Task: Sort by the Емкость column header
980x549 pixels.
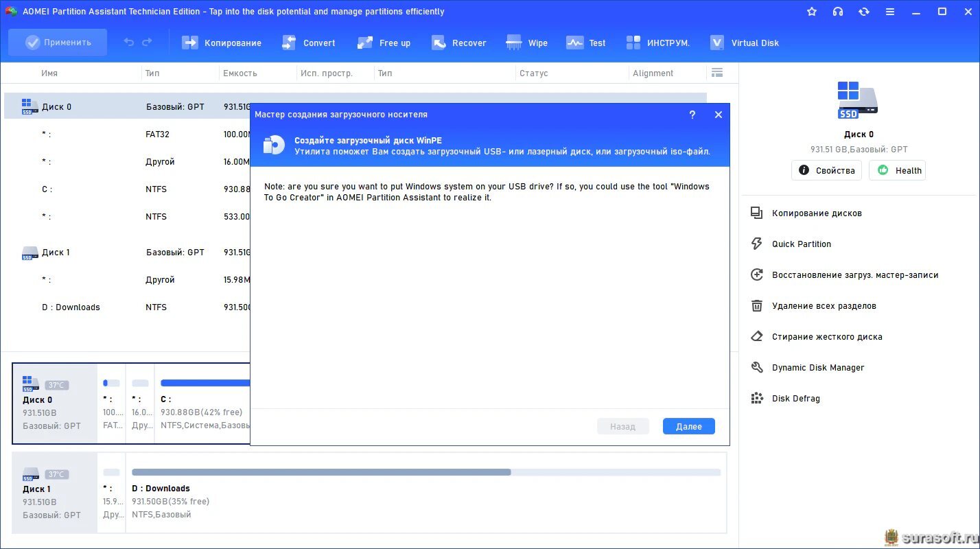Action: (x=240, y=73)
